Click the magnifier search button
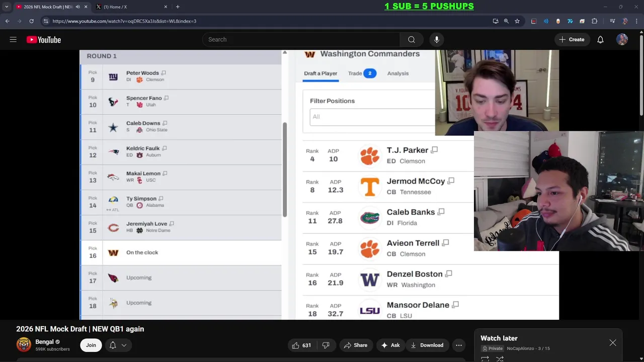 (x=412, y=40)
